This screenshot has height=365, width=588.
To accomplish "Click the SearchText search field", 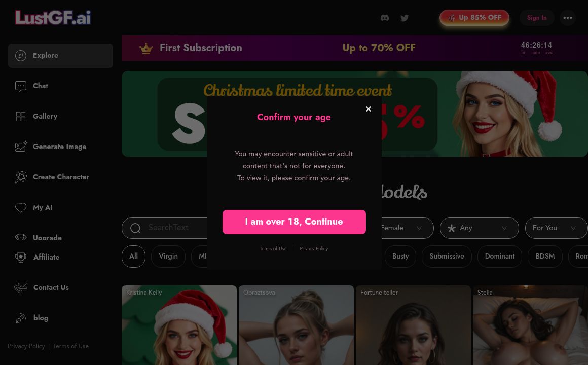I will [164, 228].
